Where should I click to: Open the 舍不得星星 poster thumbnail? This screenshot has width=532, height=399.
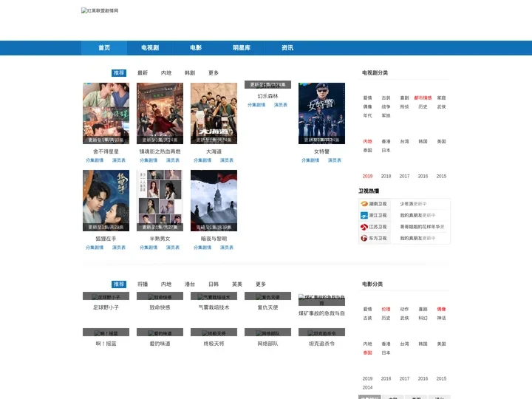click(106, 113)
